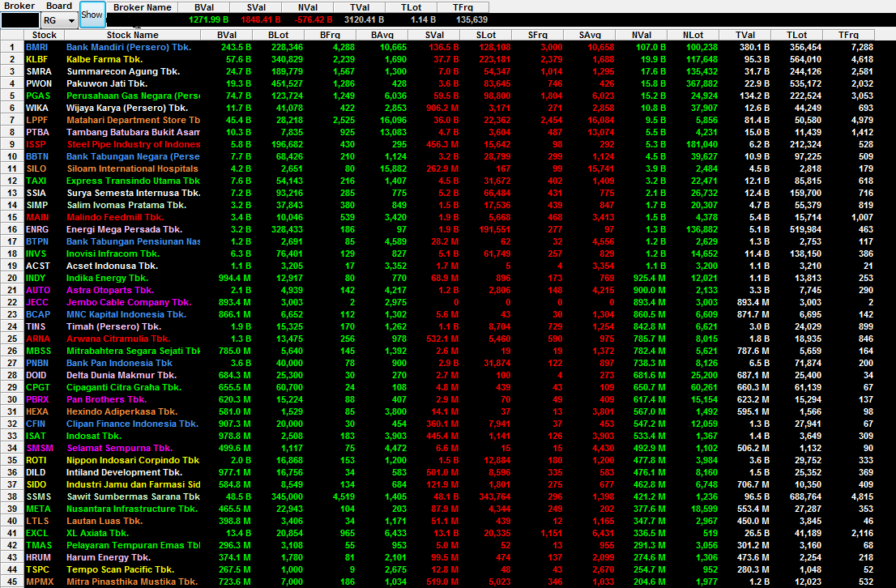Select the DOID stock code
Viewport: 896px width, 588px height.
36,375
